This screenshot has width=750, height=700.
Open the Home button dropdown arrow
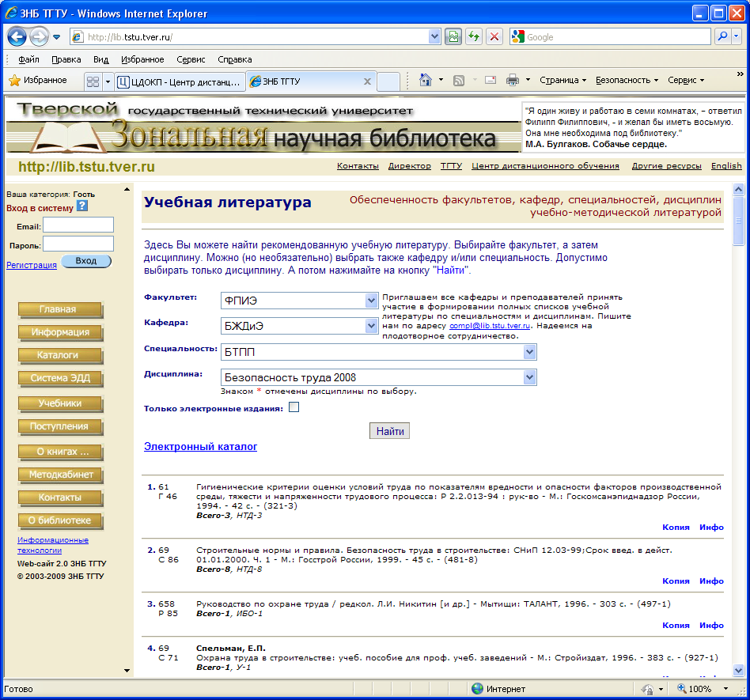coord(441,80)
